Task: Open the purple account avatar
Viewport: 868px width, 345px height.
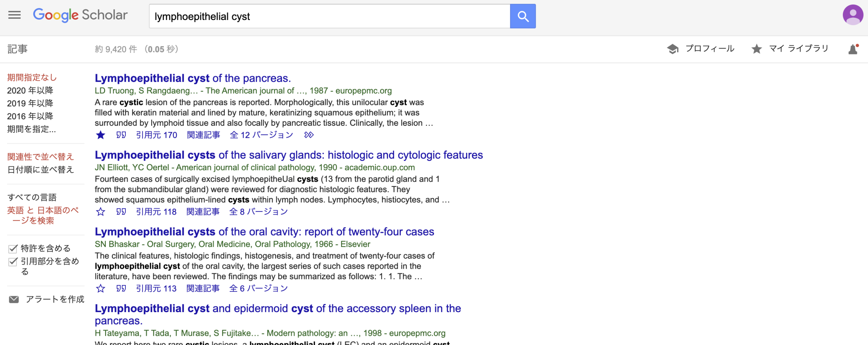Action: click(x=852, y=15)
